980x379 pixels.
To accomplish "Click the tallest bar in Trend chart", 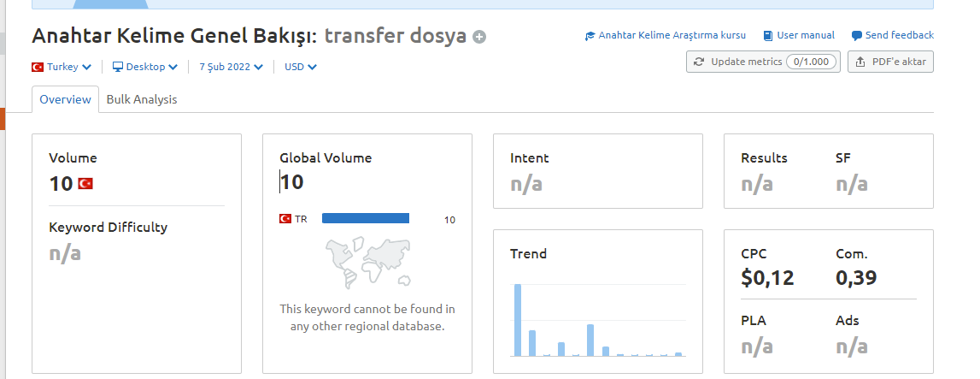I will tap(518, 320).
